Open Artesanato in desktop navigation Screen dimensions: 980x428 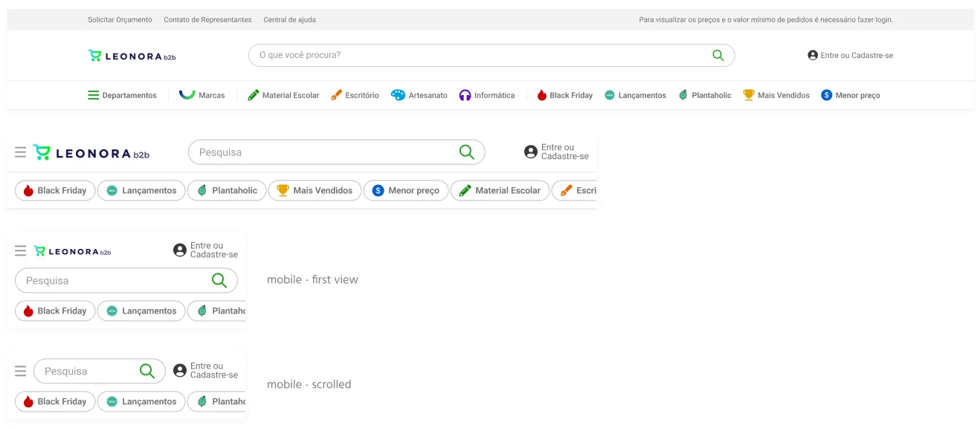click(x=419, y=95)
